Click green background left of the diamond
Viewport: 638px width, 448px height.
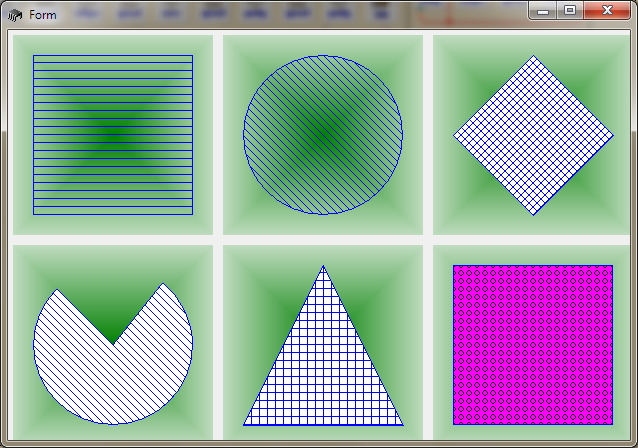[x=443, y=135]
